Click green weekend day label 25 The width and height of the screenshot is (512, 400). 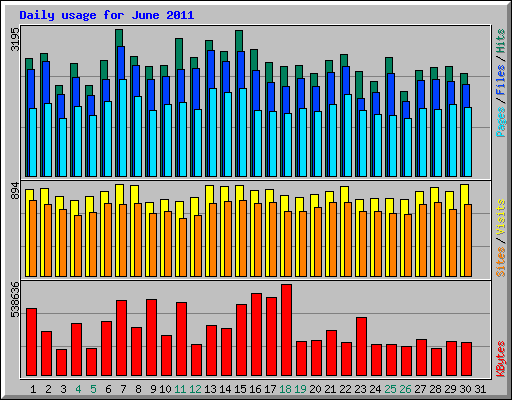pyautogui.click(x=390, y=389)
